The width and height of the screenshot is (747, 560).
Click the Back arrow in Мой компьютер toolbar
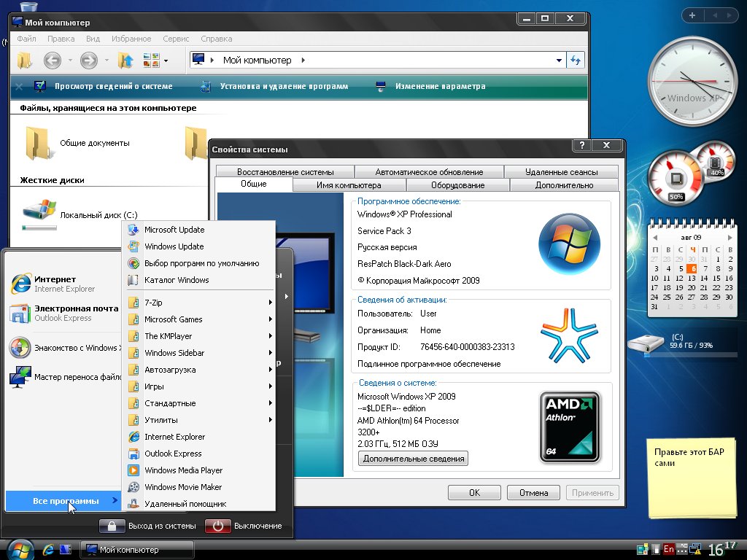pyautogui.click(x=53, y=61)
